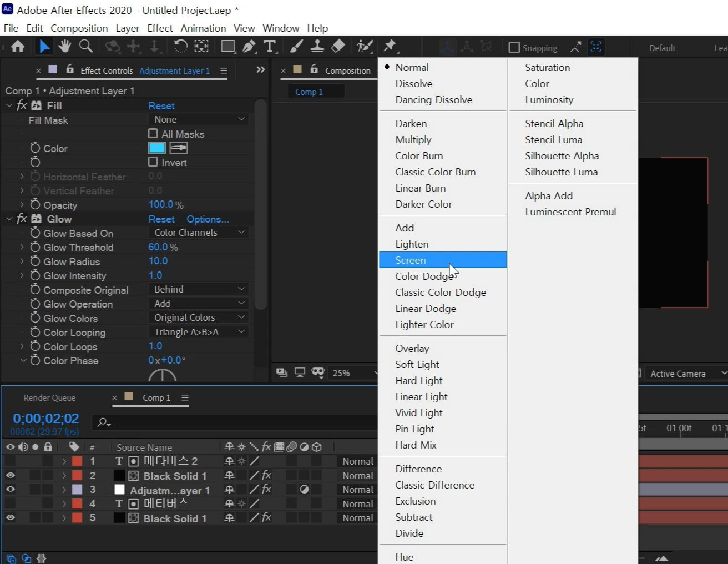This screenshot has width=728, height=564.
Task: Select the Selection (arrow) tool
Action: 44,47
